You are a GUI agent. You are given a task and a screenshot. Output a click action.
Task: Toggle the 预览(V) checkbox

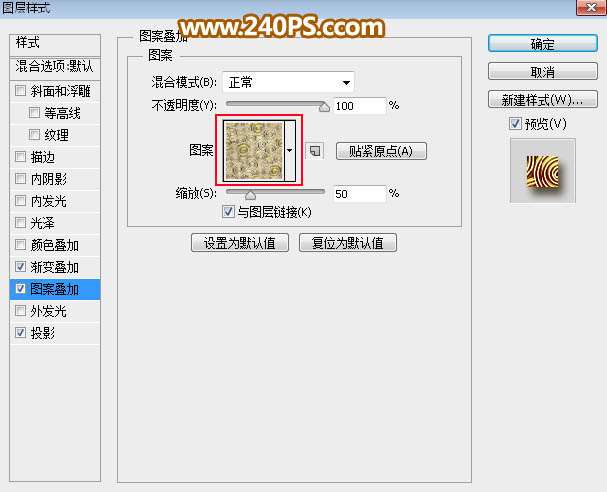click(x=515, y=124)
